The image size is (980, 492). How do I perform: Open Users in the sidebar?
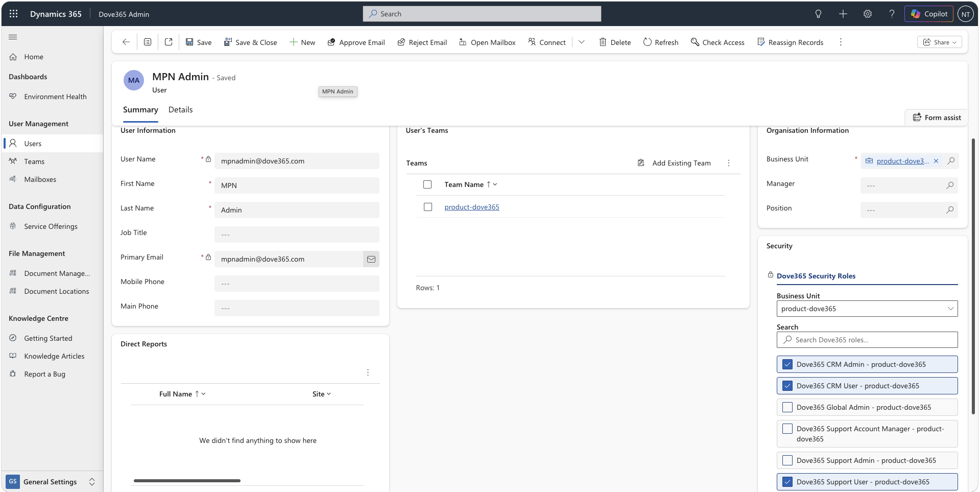point(52,144)
